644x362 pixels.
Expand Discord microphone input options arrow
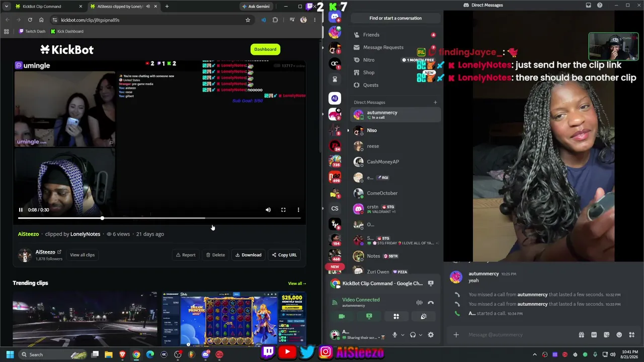coord(402,335)
